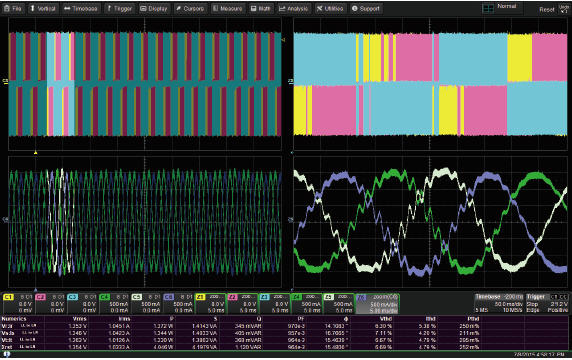Screen dimensions: 572x360
Task: Click the upper-left acquired line voltage grid
Action: [x=144, y=84]
